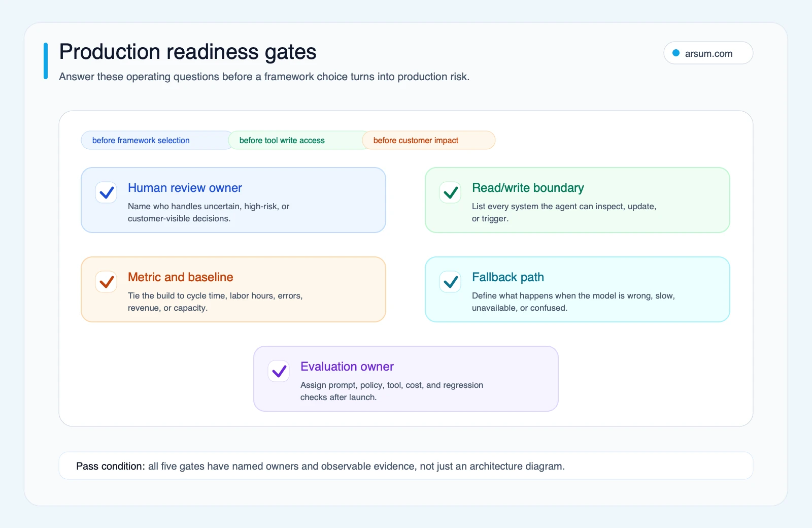Click the 'Evaluation owner' heading
812x528 pixels.
[347, 367]
